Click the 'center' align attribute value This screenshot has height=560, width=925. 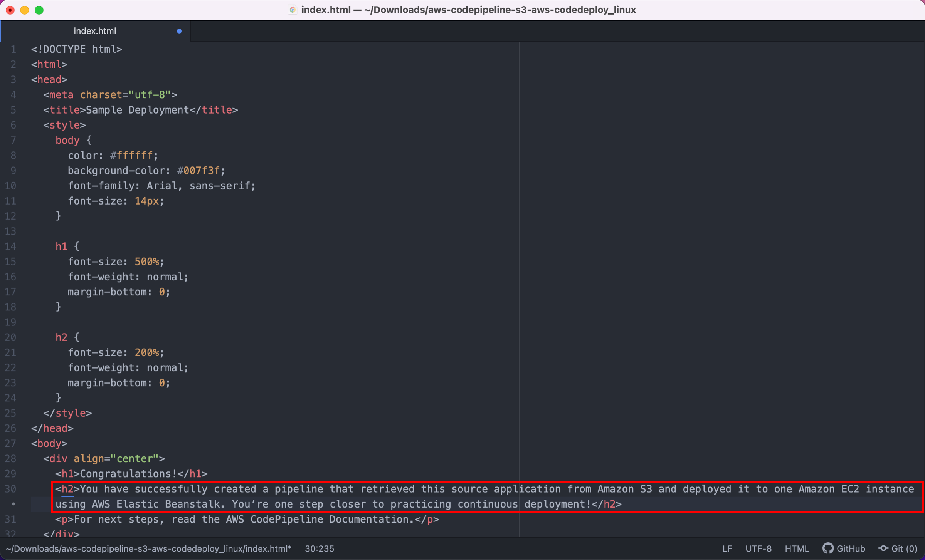click(135, 459)
